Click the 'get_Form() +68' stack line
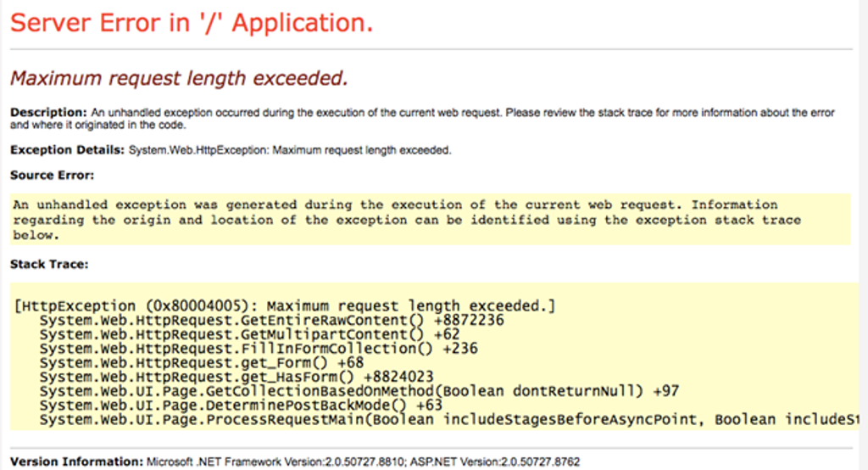The image size is (868, 470). (x=202, y=363)
